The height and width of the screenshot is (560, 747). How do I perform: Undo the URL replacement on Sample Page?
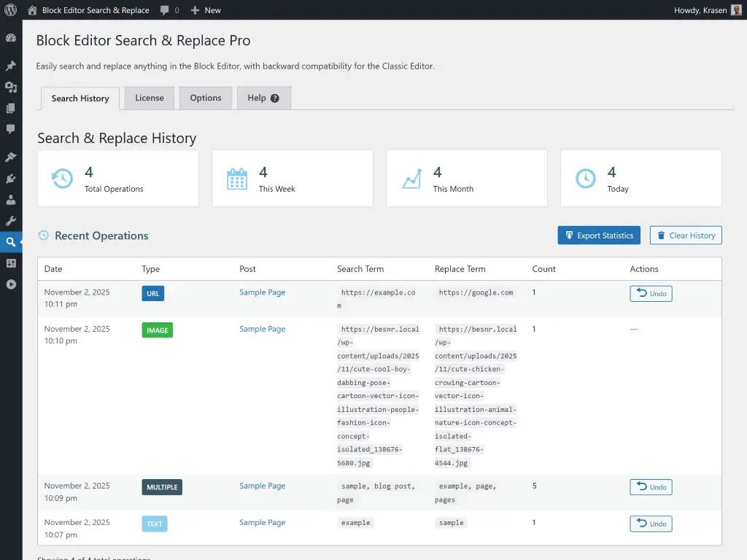click(x=651, y=292)
